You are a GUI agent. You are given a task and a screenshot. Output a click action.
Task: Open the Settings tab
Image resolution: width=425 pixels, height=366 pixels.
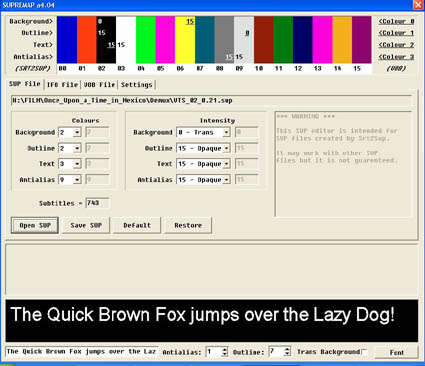137,85
